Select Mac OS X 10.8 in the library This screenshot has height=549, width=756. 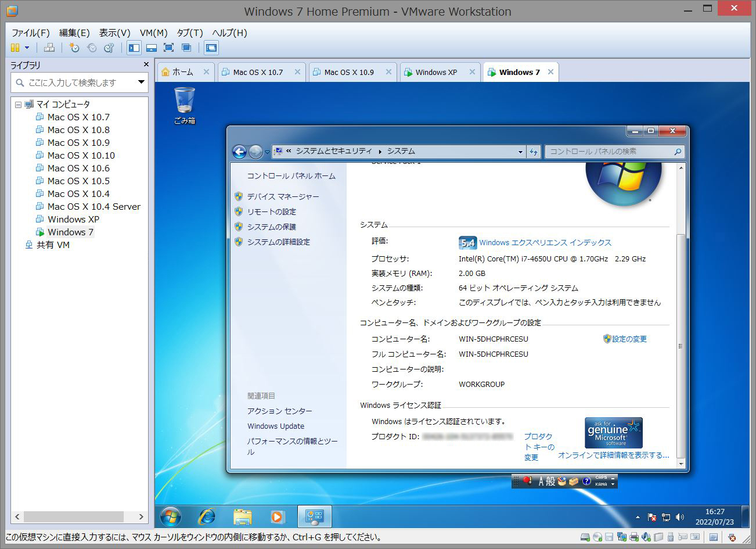pyautogui.click(x=78, y=130)
